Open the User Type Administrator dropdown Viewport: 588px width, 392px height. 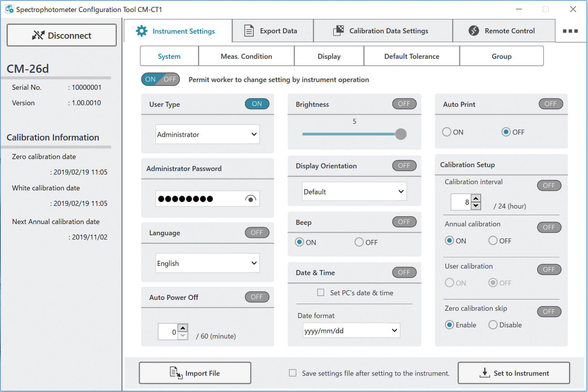coord(207,134)
